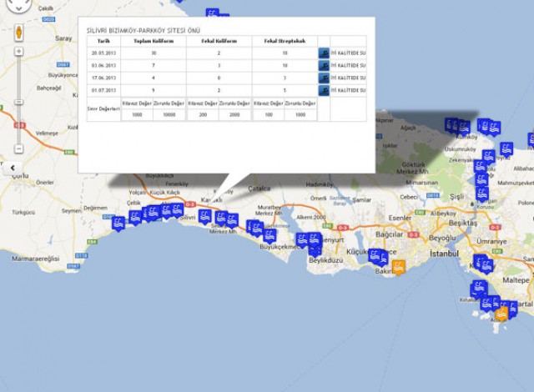Collapse the side panel with the left arrow

[x=13, y=167]
